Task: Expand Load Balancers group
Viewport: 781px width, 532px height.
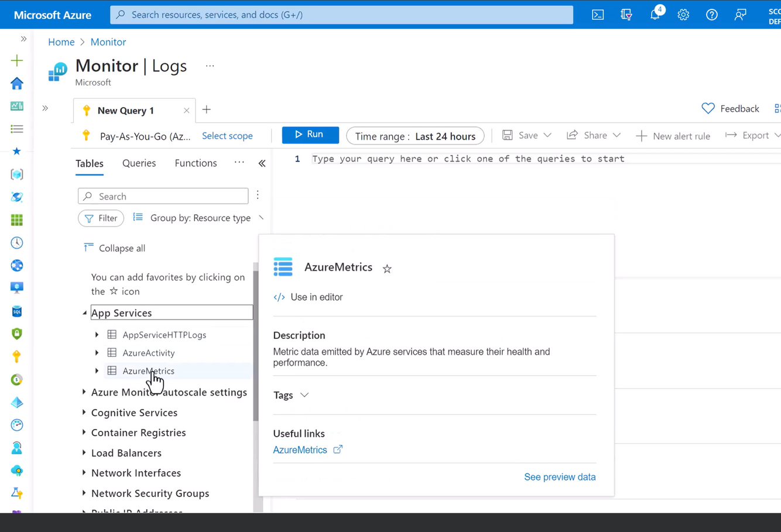Action: tap(84, 453)
